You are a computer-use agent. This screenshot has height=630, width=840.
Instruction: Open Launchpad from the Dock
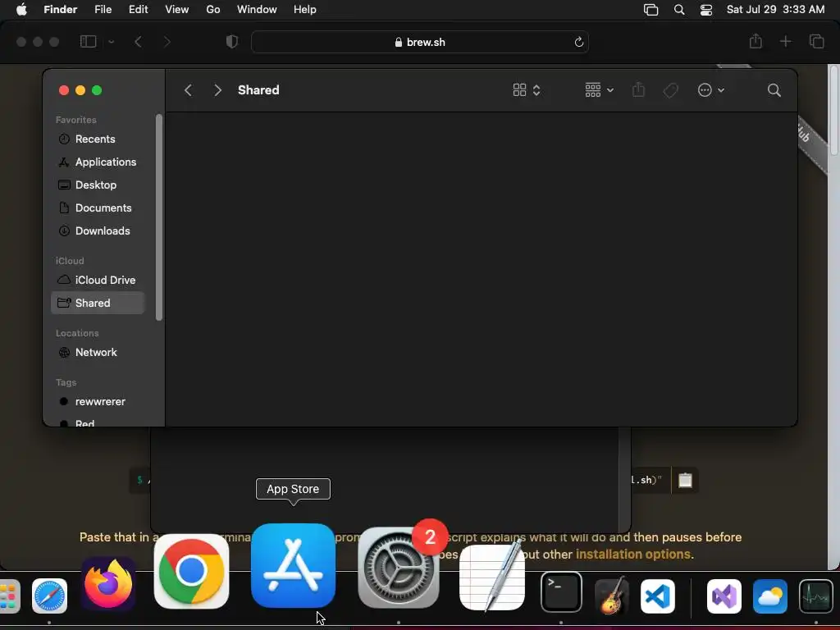pos(8,596)
